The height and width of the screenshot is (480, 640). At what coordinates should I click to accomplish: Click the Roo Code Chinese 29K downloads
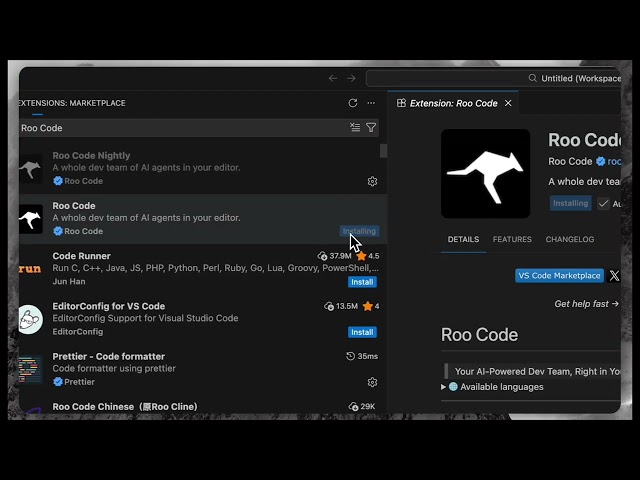[362, 407]
